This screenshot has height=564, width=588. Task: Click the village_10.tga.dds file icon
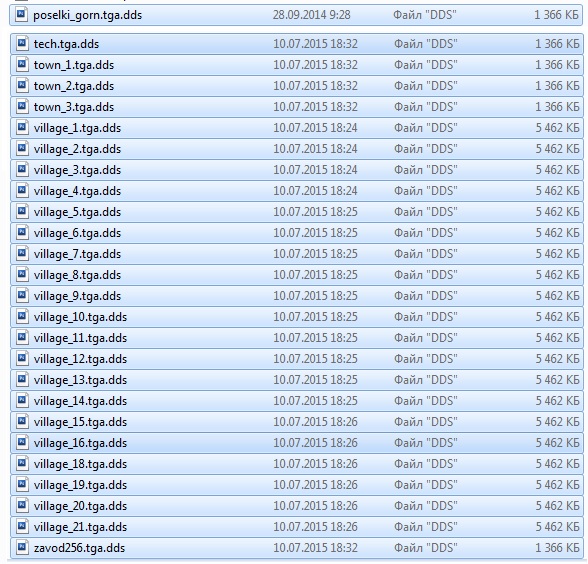point(22,317)
